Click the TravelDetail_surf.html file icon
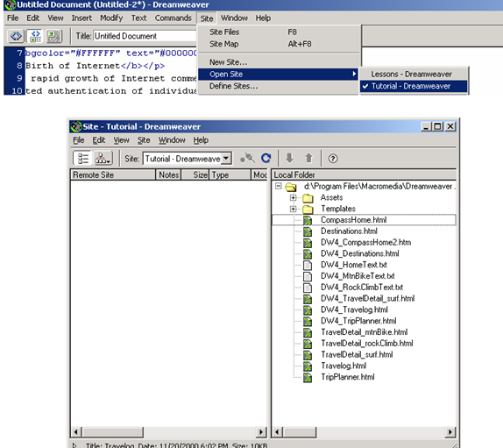This screenshot has width=503, height=448. pos(308,355)
